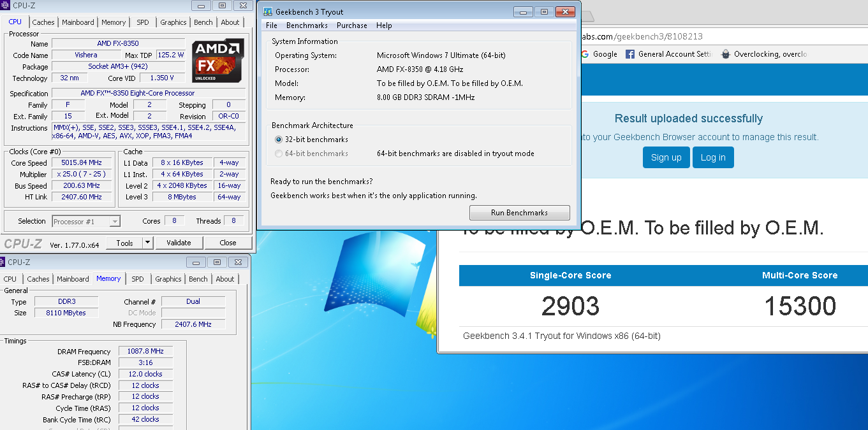Open Caches tab in lower CPU-Z window
Viewport: 868px width, 430px height.
pos(38,279)
